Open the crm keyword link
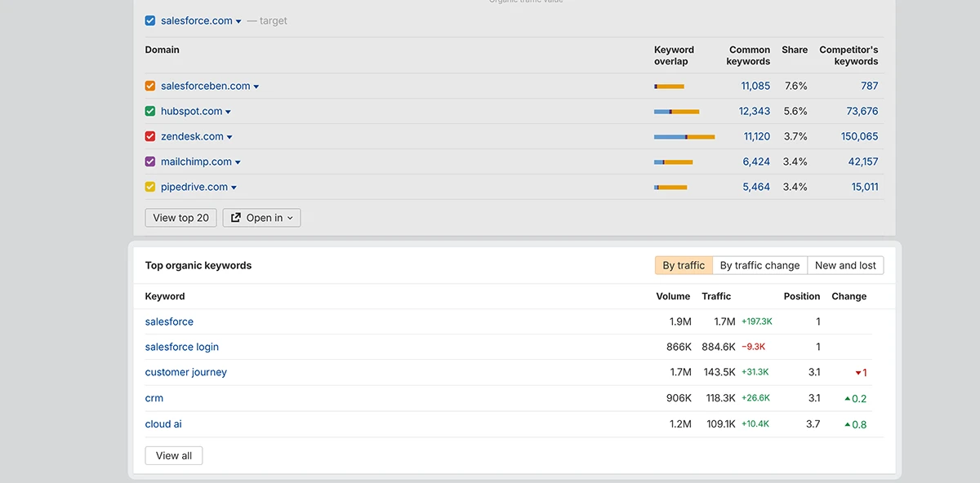 tap(154, 398)
